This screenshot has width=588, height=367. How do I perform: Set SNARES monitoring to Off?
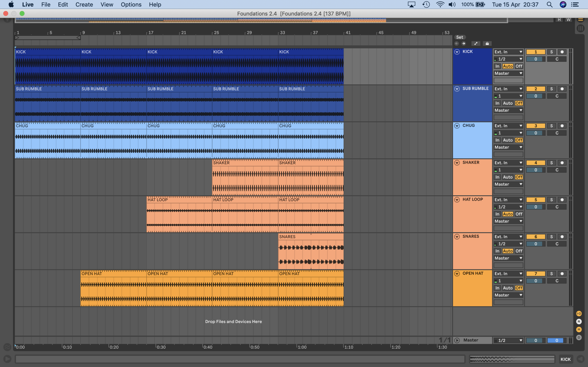[x=519, y=251]
